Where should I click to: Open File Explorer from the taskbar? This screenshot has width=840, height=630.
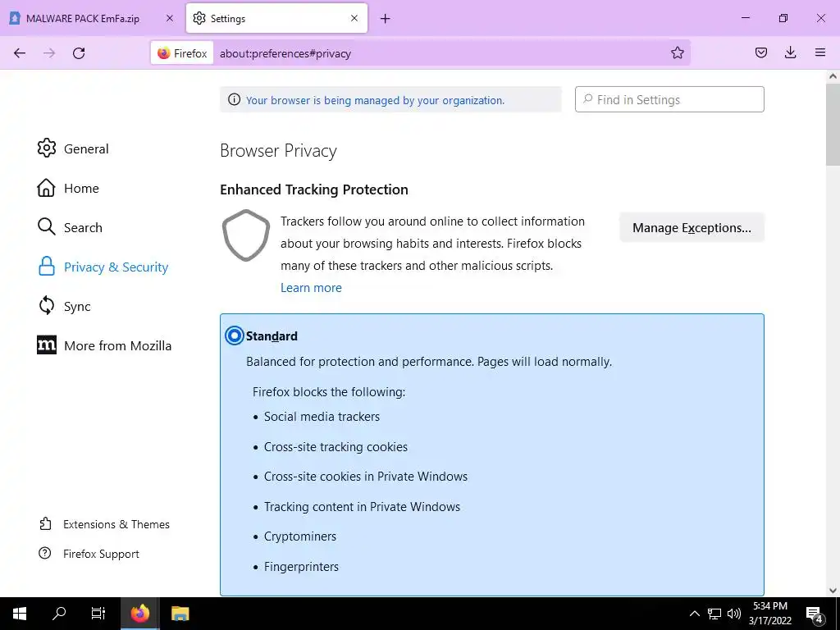[180, 614]
